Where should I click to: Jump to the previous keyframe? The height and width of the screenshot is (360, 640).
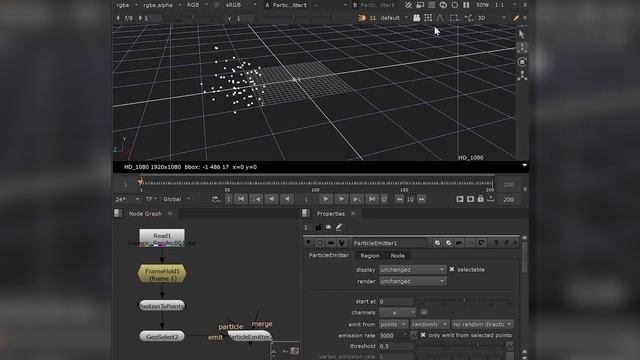pyautogui.click(x=256, y=199)
